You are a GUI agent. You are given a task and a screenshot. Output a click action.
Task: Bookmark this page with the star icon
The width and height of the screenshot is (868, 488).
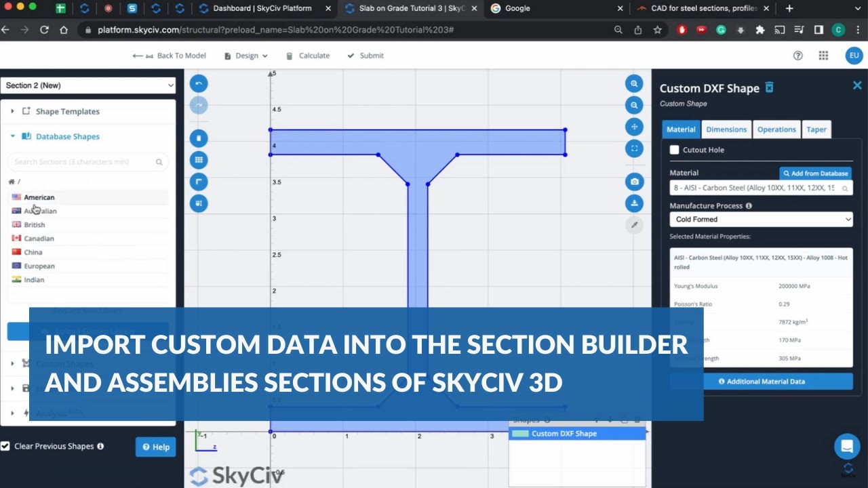[657, 30]
